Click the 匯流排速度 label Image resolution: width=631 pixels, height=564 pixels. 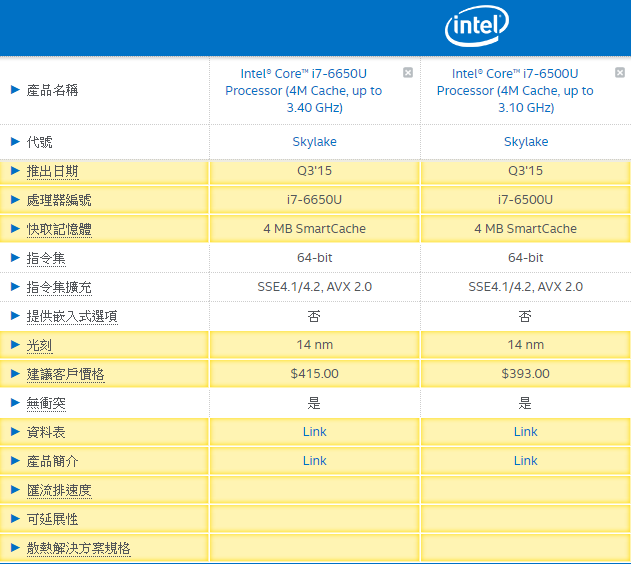click(x=59, y=490)
